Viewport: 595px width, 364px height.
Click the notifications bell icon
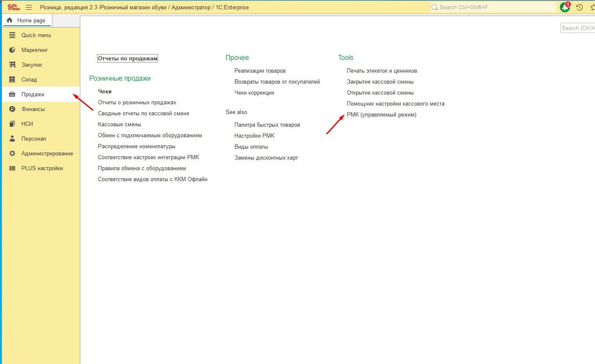(x=565, y=7)
